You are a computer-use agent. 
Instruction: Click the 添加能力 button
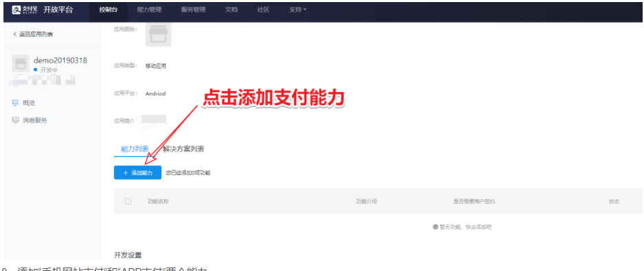(x=137, y=173)
